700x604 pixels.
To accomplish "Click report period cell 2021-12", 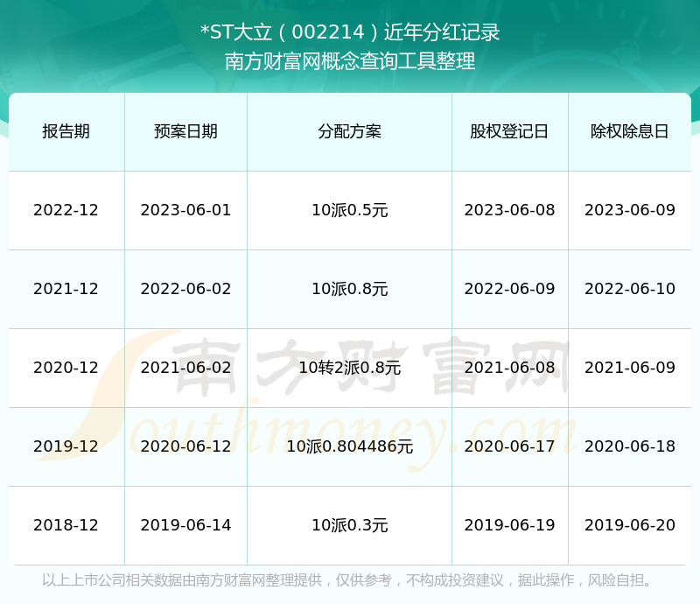I will coord(66,289).
